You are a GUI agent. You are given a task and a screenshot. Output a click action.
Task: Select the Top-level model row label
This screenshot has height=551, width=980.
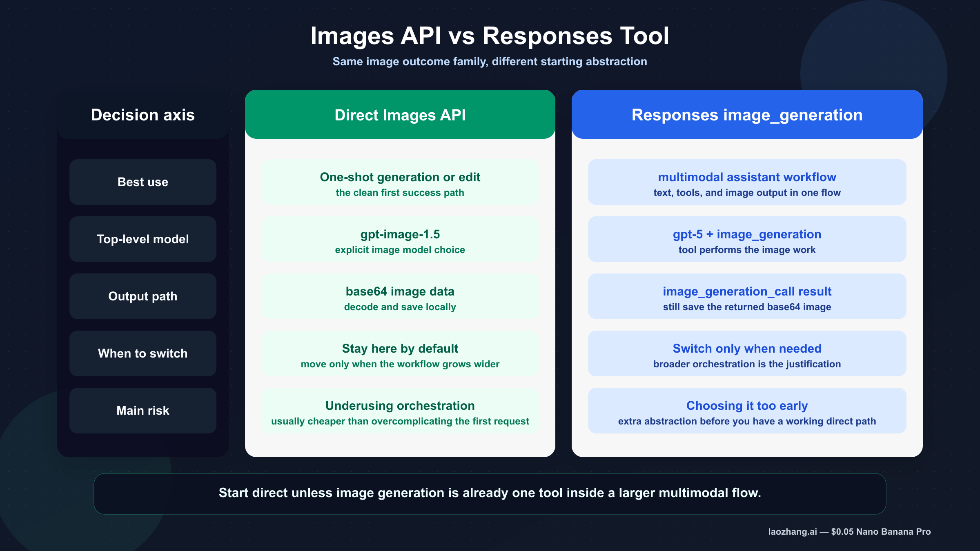(142, 239)
